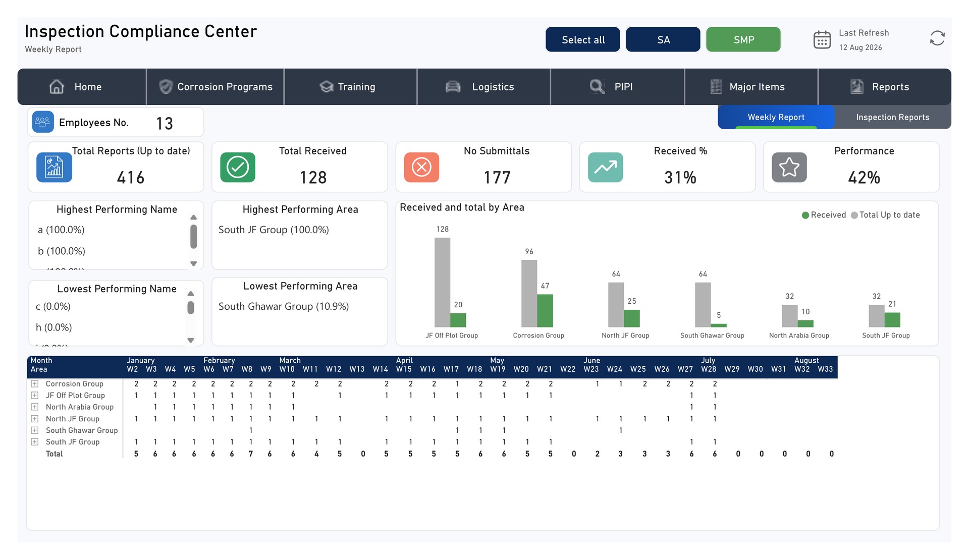This screenshot has height=560, width=969.
Task: Click the Major Items list icon
Action: [x=716, y=87]
